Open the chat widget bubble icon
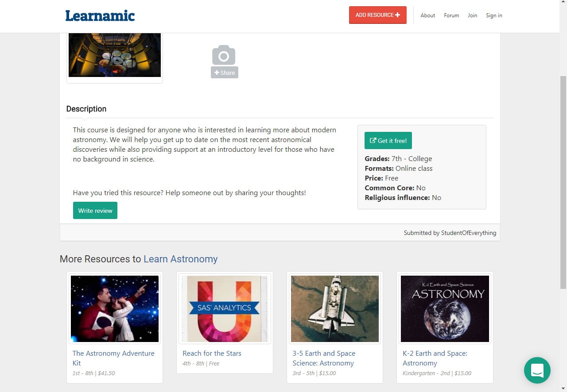 point(537,370)
